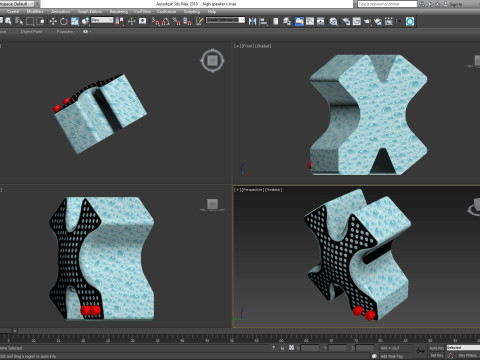Open the Layer Explorer icon

click(x=287, y=22)
